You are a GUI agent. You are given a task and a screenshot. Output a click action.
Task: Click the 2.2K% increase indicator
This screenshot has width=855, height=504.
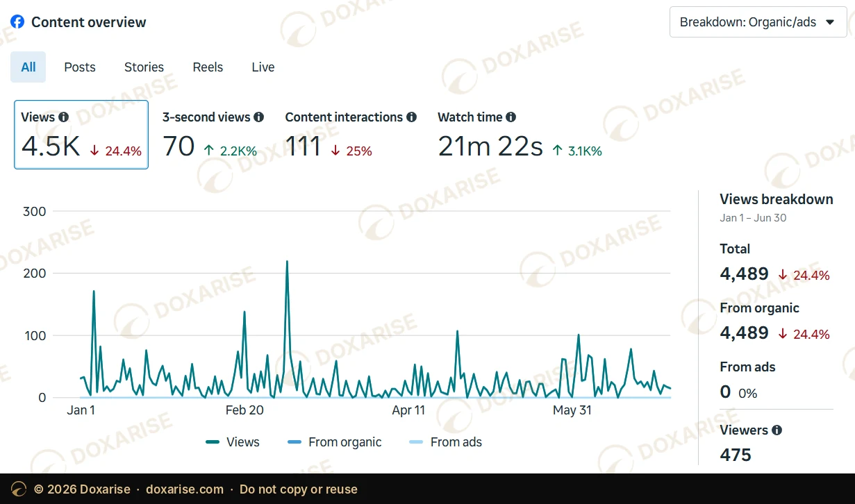click(x=230, y=151)
